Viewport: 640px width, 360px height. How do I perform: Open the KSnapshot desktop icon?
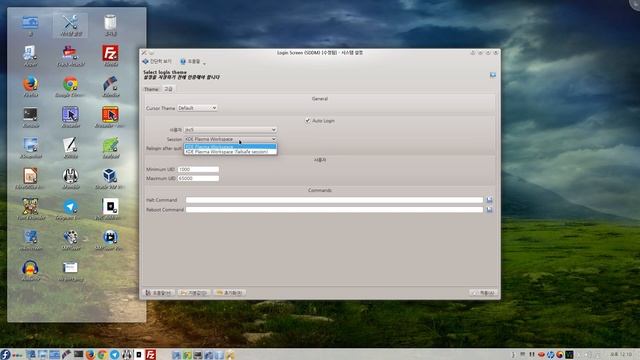point(30,147)
